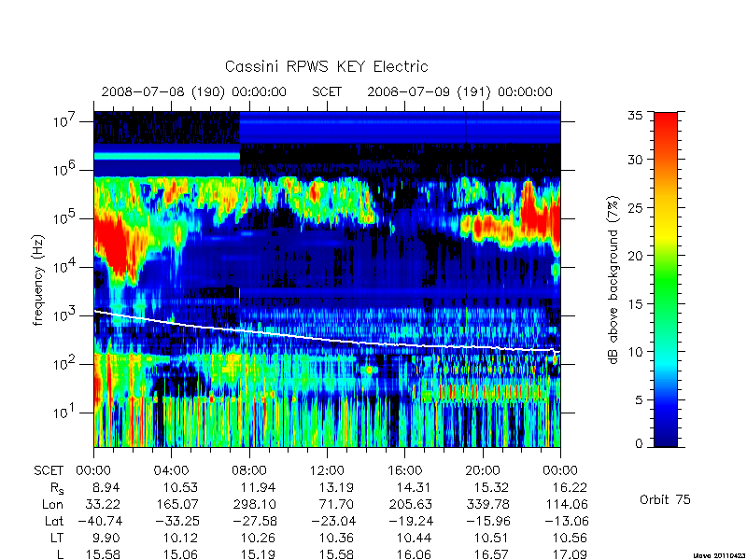Click the 'dB above background (7%)' label
747x560 pixels.
coord(614,280)
